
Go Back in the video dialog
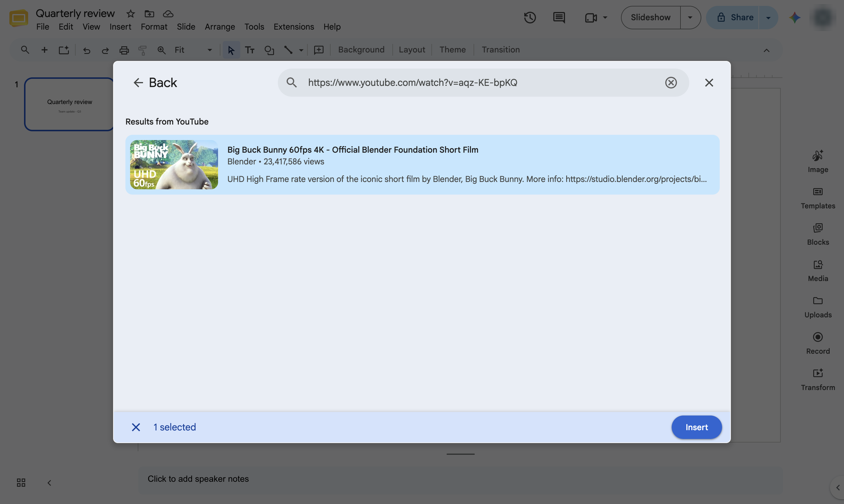(155, 83)
